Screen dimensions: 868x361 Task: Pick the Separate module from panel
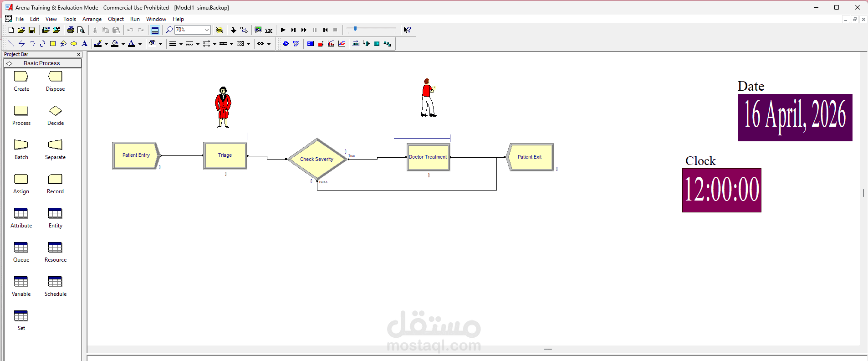click(x=56, y=150)
